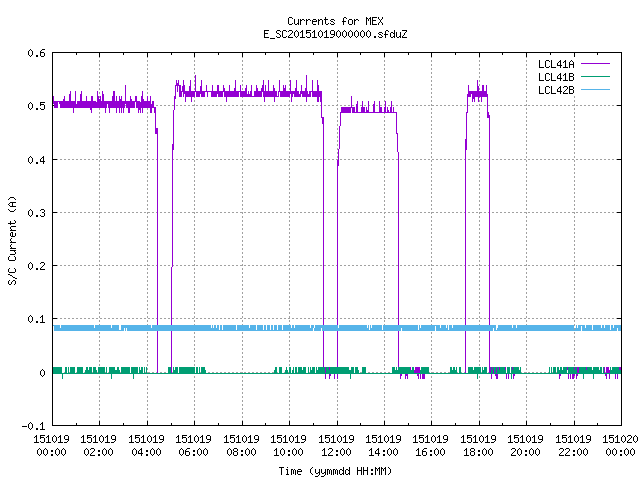
Task: Click the '0.2' y-axis tick label
Action: tap(36, 266)
